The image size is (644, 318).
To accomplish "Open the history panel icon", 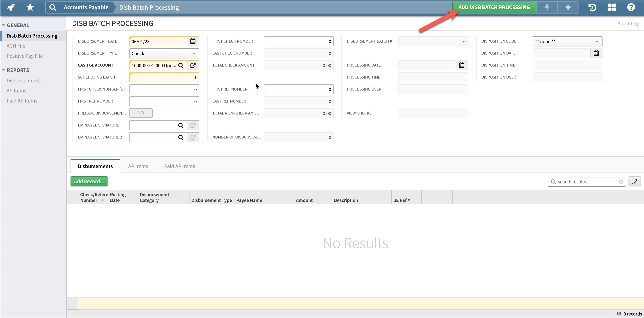I will (x=592, y=7).
